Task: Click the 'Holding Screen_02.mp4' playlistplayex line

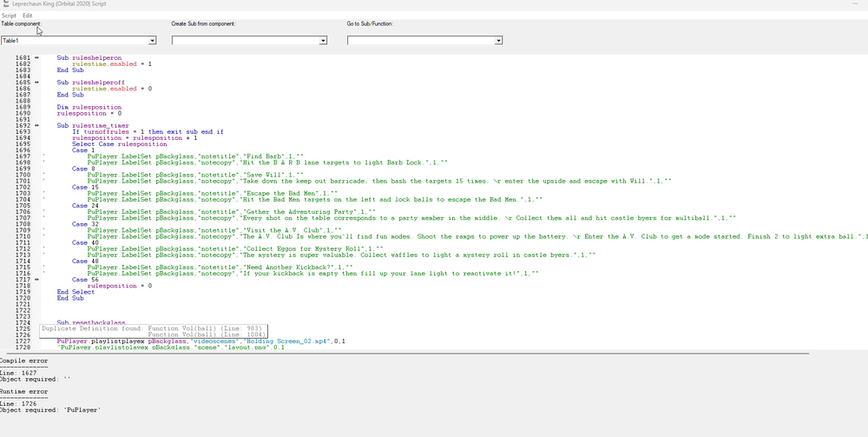Action: pyautogui.click(x=201, y=341)
